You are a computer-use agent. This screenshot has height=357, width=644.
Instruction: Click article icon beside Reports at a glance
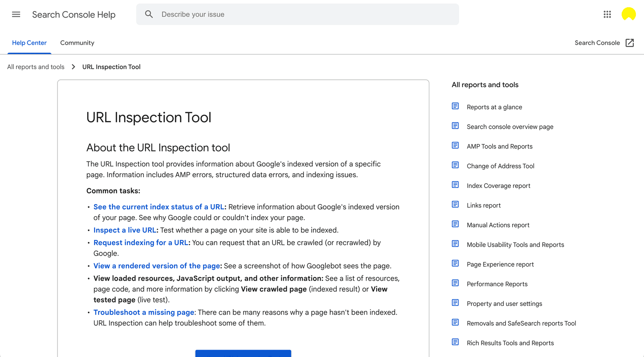[x=455, y=106]
